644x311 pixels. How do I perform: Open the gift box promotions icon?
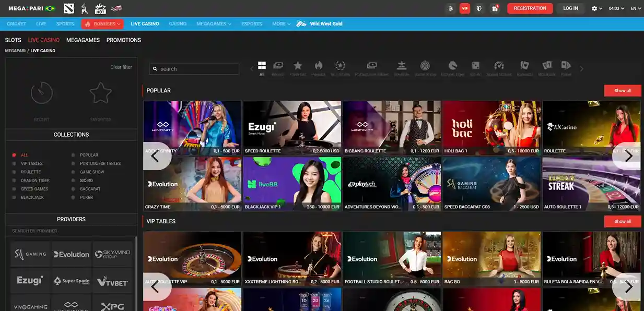(494, 8)
